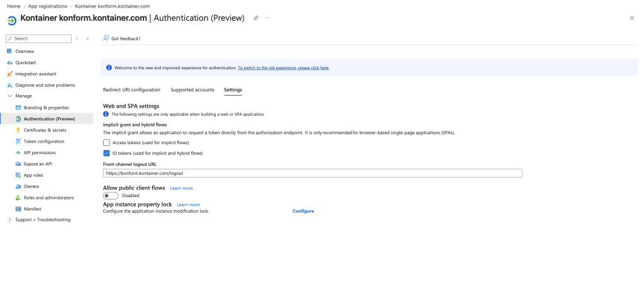This screenshot has width=644, height=287.
Task: Open Branding & properties menu item
Action: pos(47,108)
